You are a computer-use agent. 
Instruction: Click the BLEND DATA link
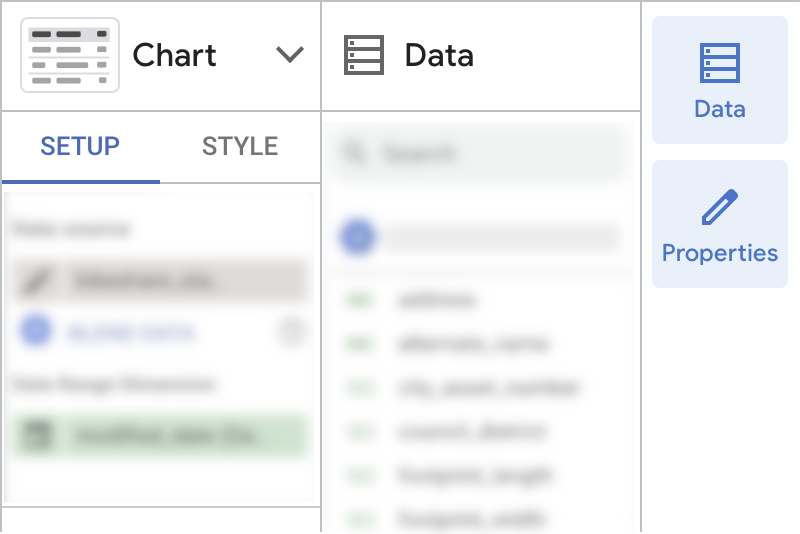(x=133, y=332)
